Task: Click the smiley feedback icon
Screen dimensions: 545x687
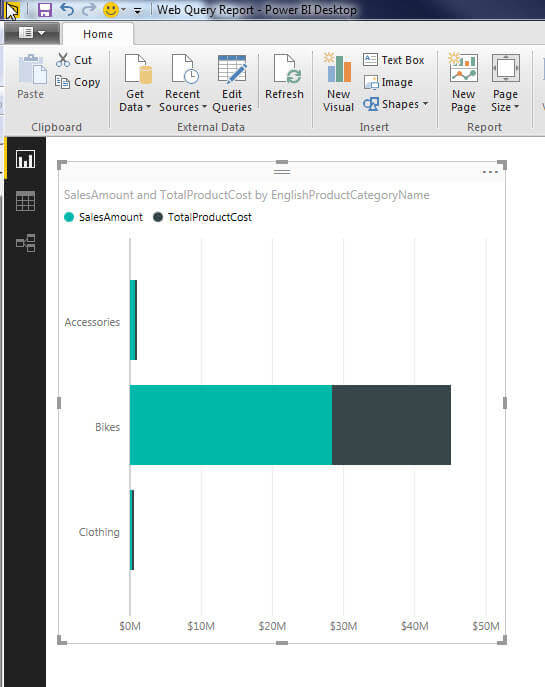Action: [111, 10]
